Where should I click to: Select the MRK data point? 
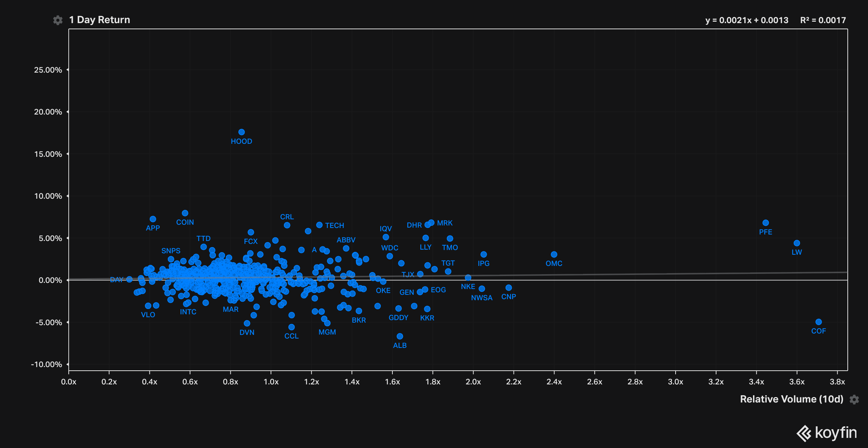tap(431, 223)
